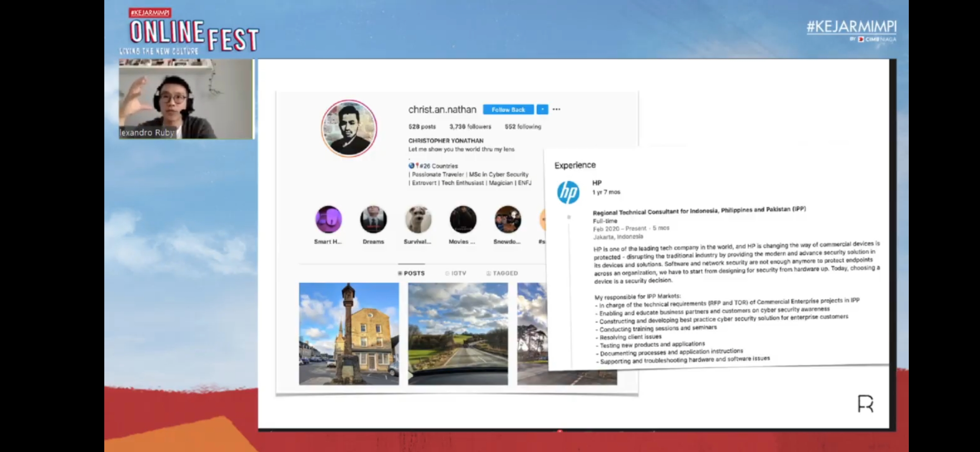Click the '1 yr 7 mos' duration text

coord(606,192)
